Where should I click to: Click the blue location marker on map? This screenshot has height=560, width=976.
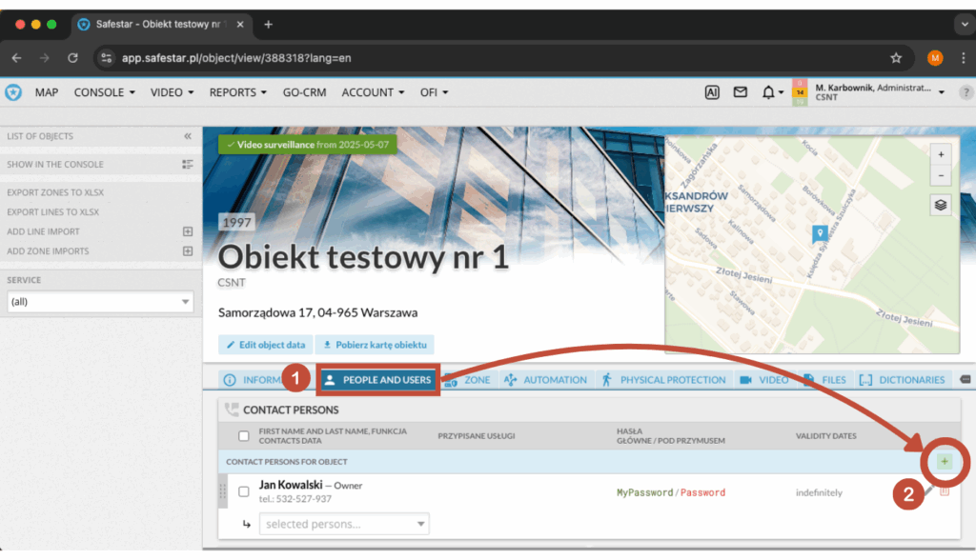(x=818, y=233)
